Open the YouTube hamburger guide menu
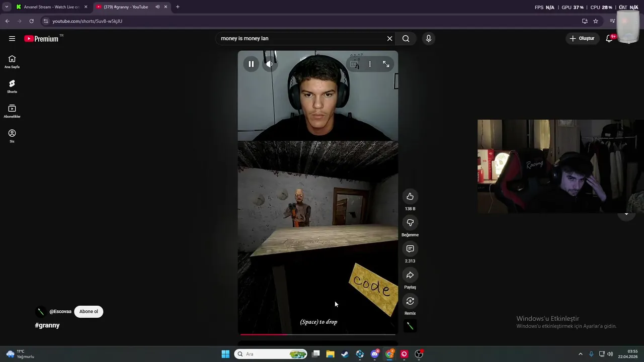Screen dimensions: 644x362 point(12,39)
